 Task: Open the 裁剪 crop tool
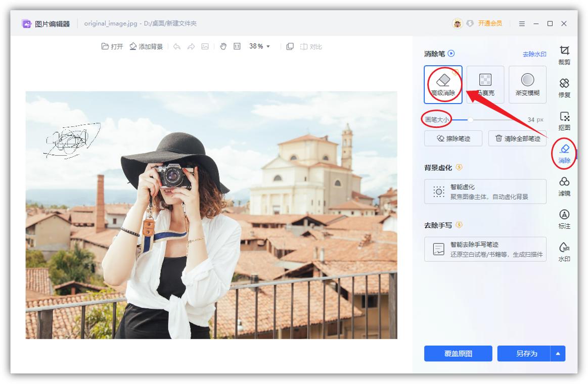[564, 54]
